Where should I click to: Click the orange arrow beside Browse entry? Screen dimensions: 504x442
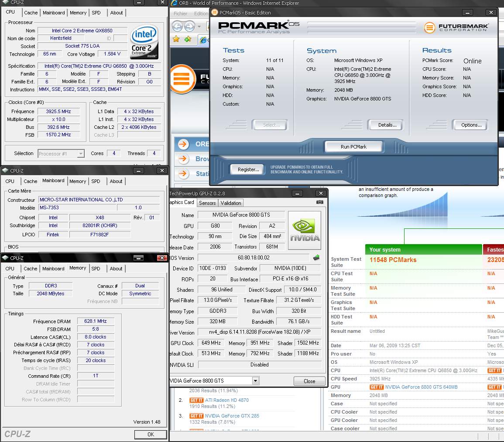pos(183,159)
